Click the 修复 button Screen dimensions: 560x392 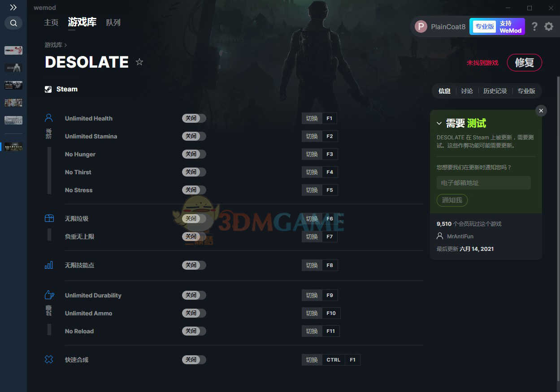(524, 62)
